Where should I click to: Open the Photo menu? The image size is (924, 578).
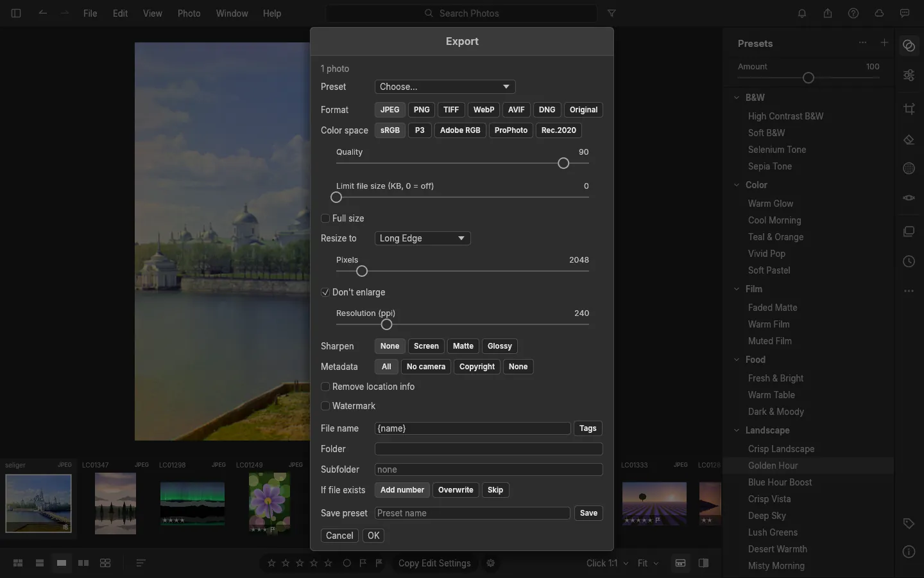pos(189,13)
